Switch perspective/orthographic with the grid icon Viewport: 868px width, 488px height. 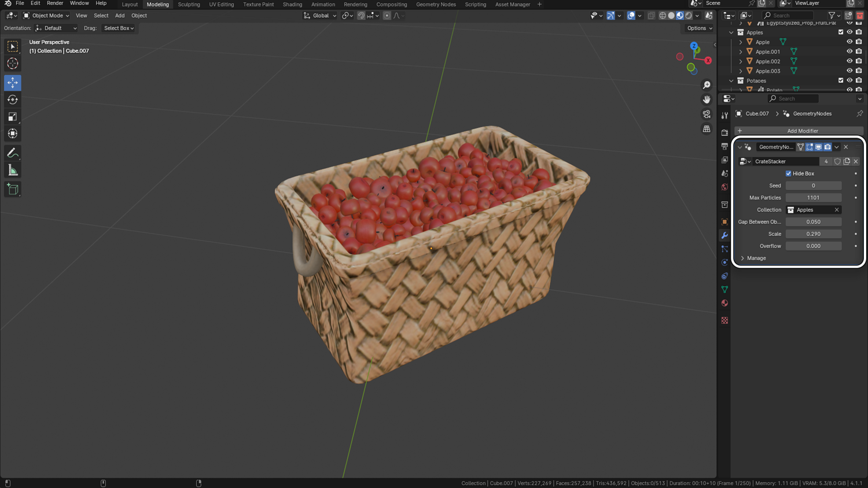[707, 129]
